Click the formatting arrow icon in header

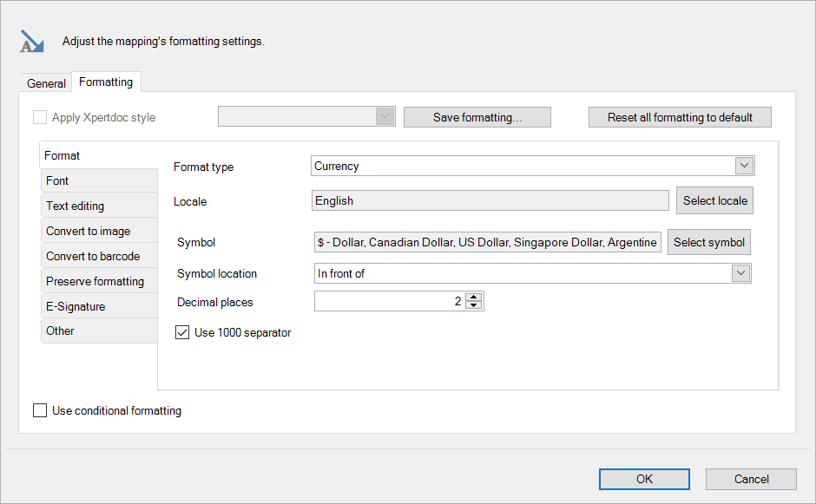point(32,42)
